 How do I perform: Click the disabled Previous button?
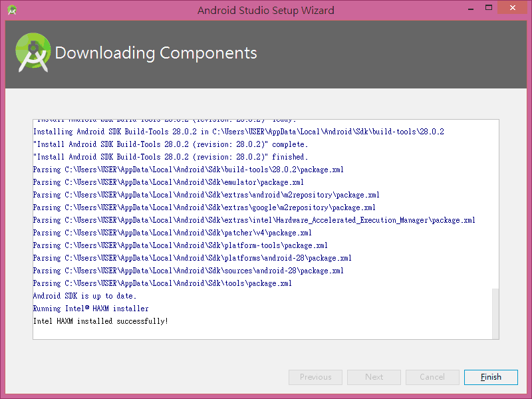click(315, 377)
